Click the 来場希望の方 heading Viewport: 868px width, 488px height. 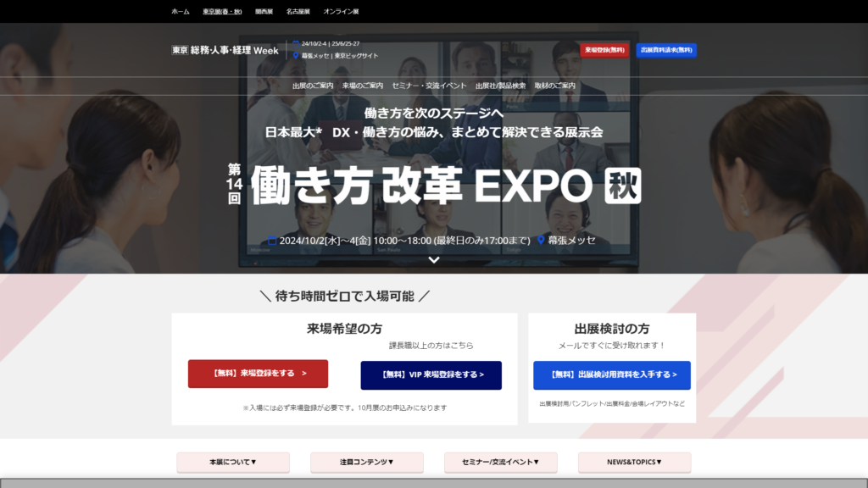coord(344,329)
